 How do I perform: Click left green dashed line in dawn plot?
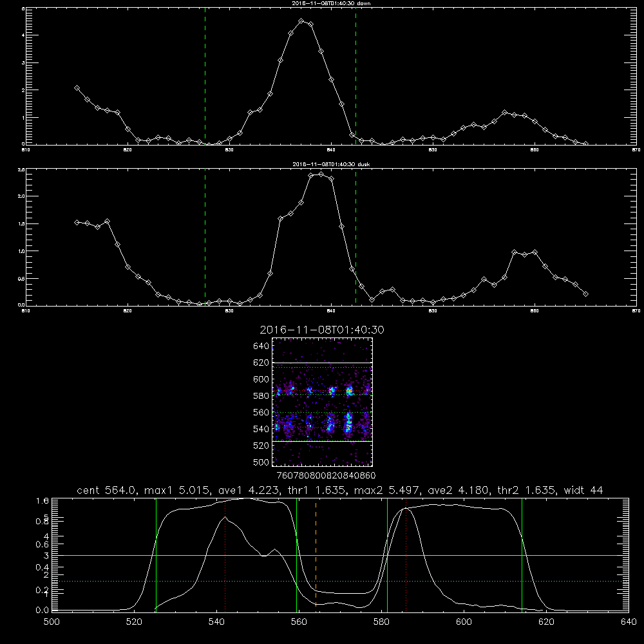point(205,77)
